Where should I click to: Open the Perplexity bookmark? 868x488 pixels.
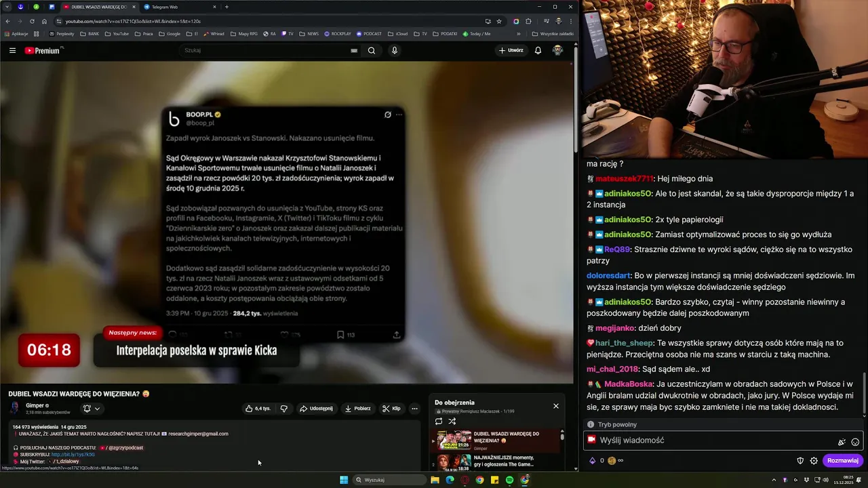62,33
